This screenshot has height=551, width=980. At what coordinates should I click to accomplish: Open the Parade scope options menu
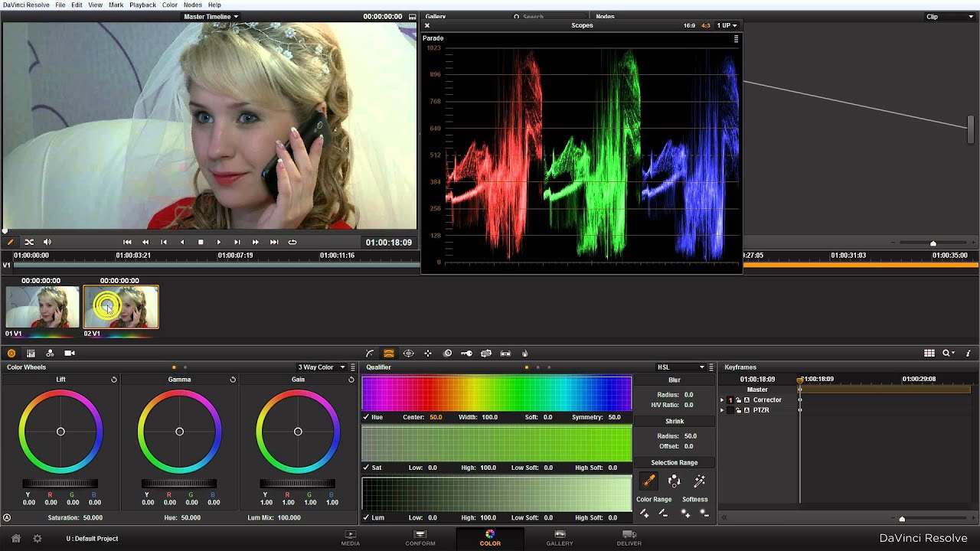pyautogui.click(x=736, y=38)
